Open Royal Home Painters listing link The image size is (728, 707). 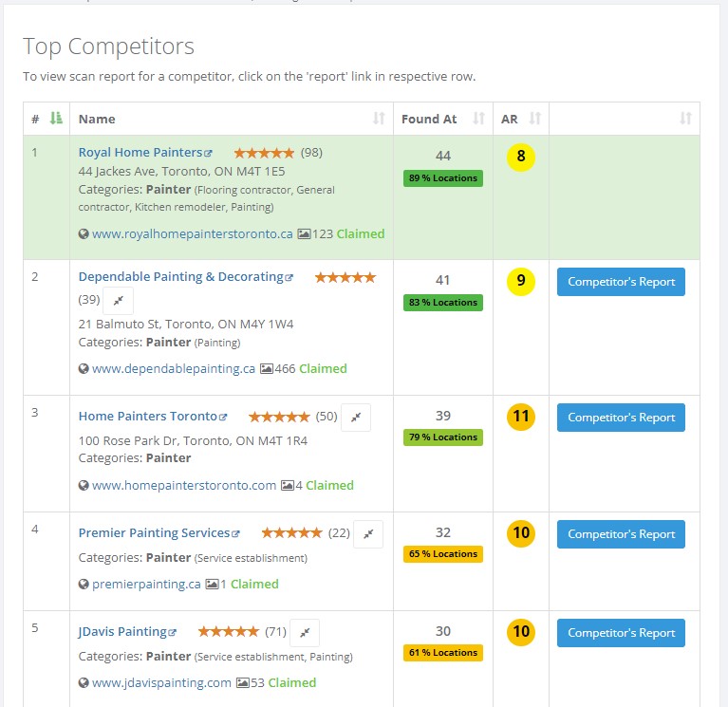click(140, 152)
